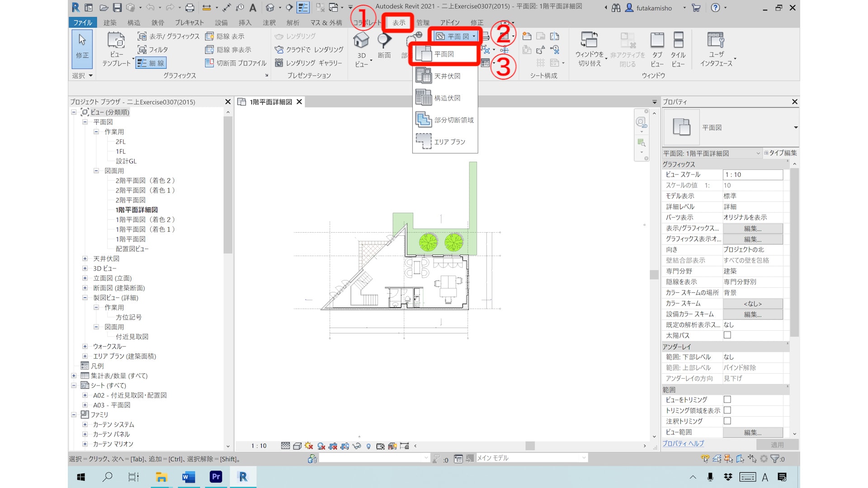
Task: Enable Crop View (ビューをトリミング) checkbox
Action: pyautogui.click(x=727, y=399)
